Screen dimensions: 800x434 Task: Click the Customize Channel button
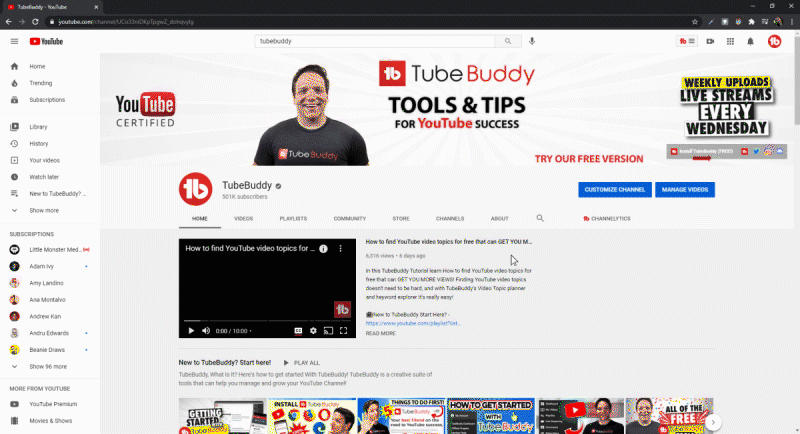[614, 189]
